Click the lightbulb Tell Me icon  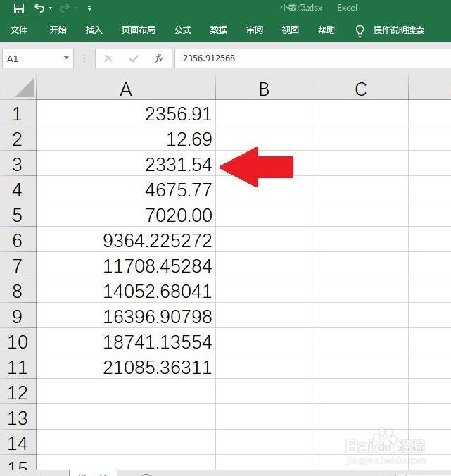click(360, 30)
